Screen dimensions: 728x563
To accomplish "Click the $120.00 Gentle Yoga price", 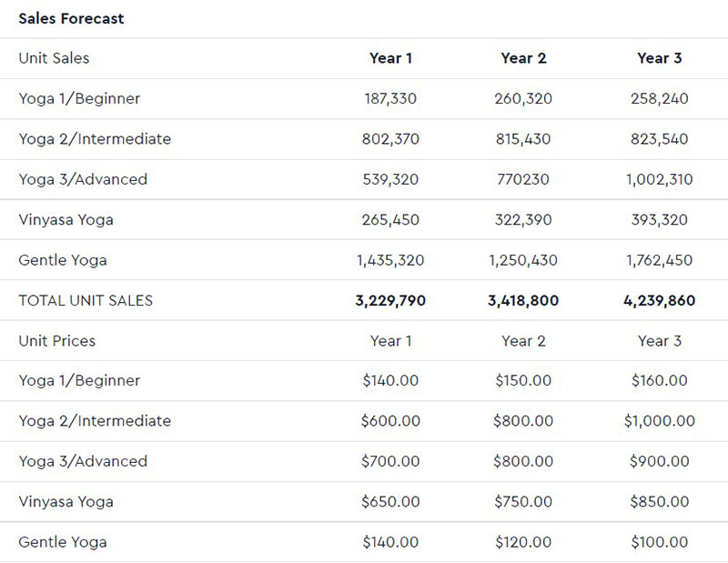I will click(523, 542).
